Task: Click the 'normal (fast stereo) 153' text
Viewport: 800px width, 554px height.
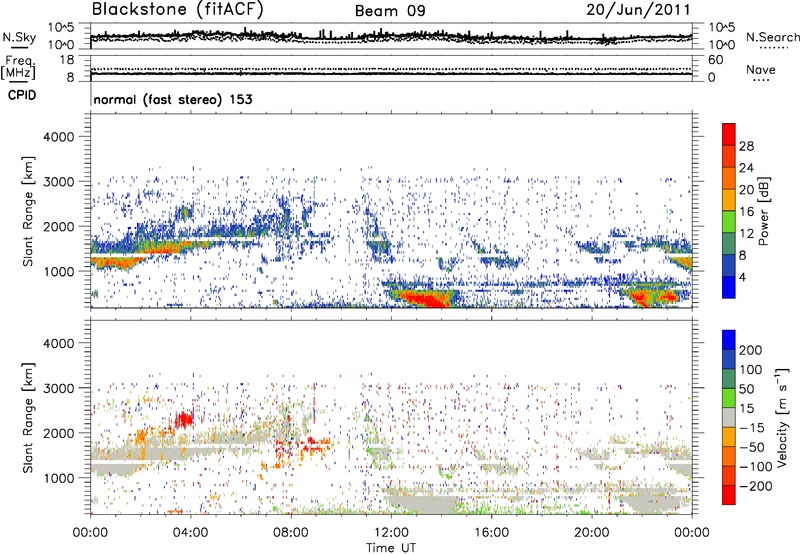Action: click(173, 99)
